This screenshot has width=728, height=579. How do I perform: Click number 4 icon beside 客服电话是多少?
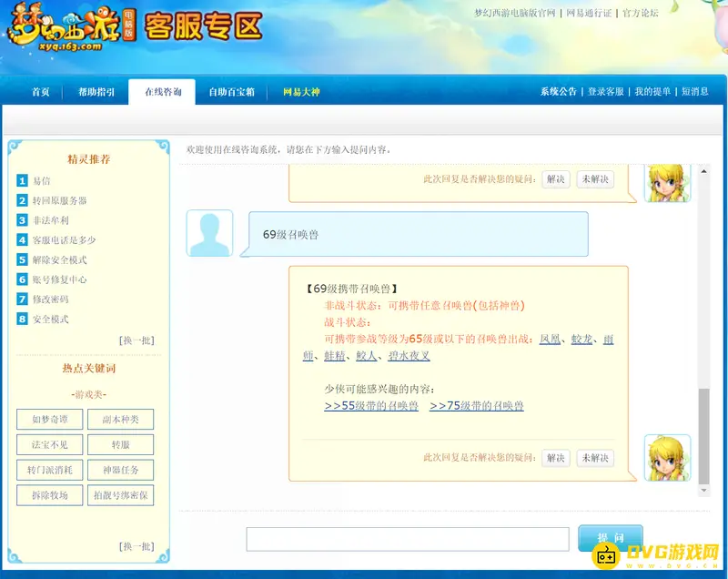pos(22,239)
